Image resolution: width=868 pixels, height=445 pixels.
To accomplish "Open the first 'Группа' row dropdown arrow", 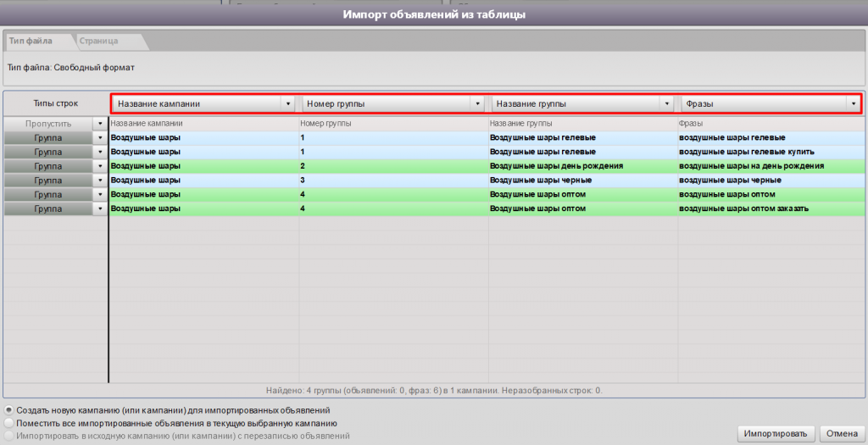I will [x=100, y=138].
